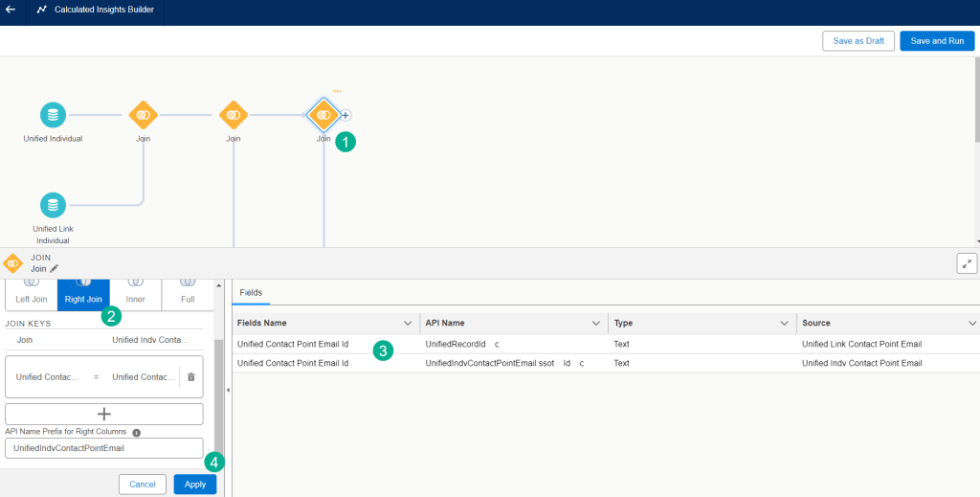Click the plus icon beside selected Join node
The image size is (980, 497).
point(345,115)
